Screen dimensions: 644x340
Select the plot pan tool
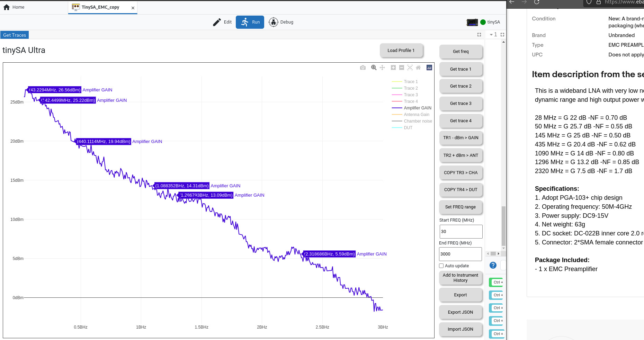(382, 68)
